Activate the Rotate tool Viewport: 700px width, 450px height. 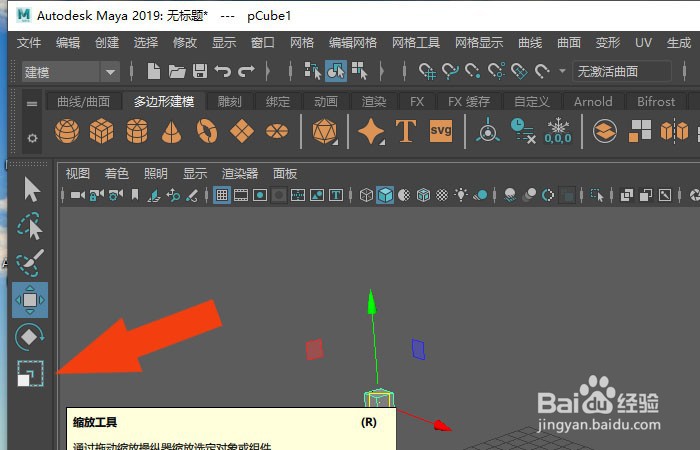click(29, 337)
